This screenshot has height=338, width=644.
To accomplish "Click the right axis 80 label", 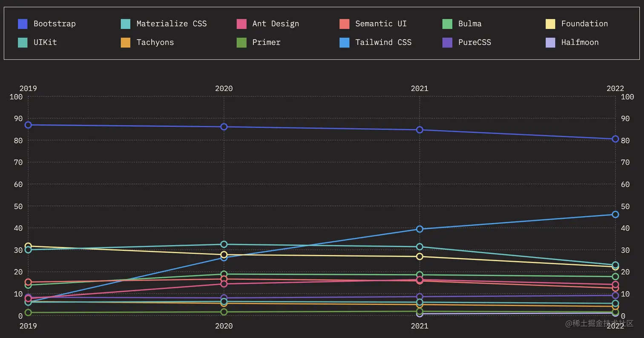I will [625, 140].
